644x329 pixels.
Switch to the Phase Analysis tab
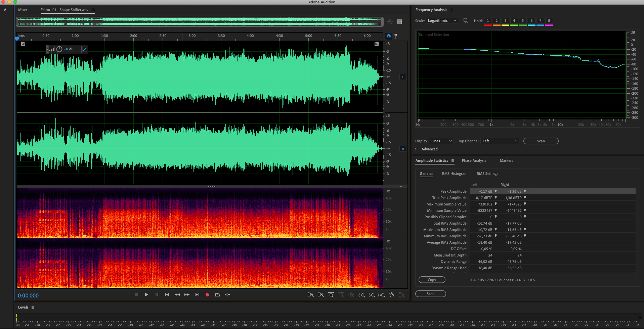click(x=474, y=160)
